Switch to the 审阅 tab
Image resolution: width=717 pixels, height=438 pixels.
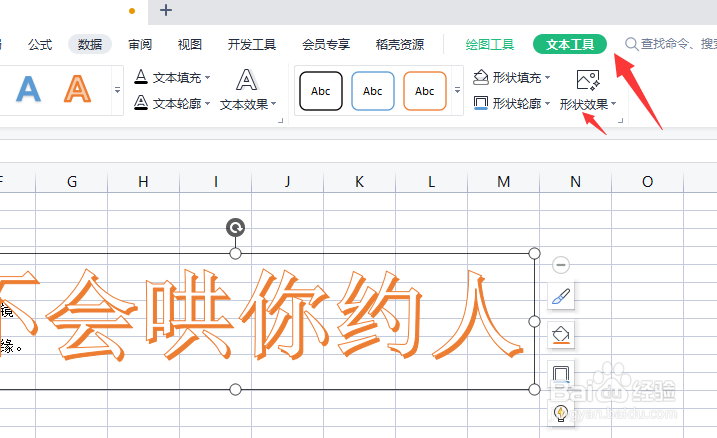click(x=140, y=45)
